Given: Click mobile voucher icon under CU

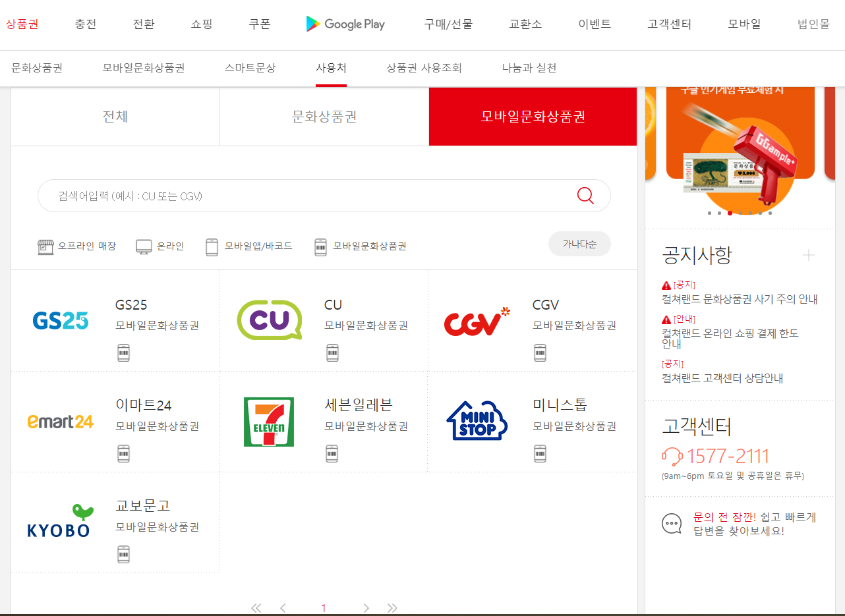Looking at the screenshot, I should 332,353.
